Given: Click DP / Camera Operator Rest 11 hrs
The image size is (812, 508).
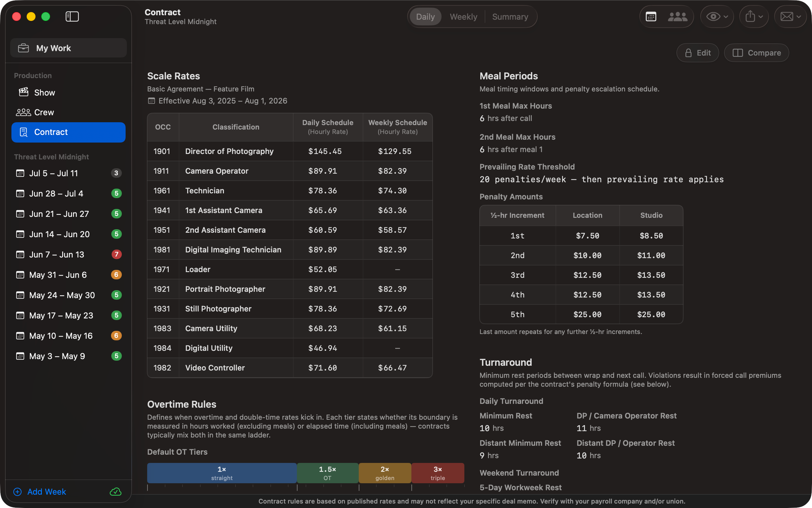Looking at the screenshot, I should tap(588, 428).
